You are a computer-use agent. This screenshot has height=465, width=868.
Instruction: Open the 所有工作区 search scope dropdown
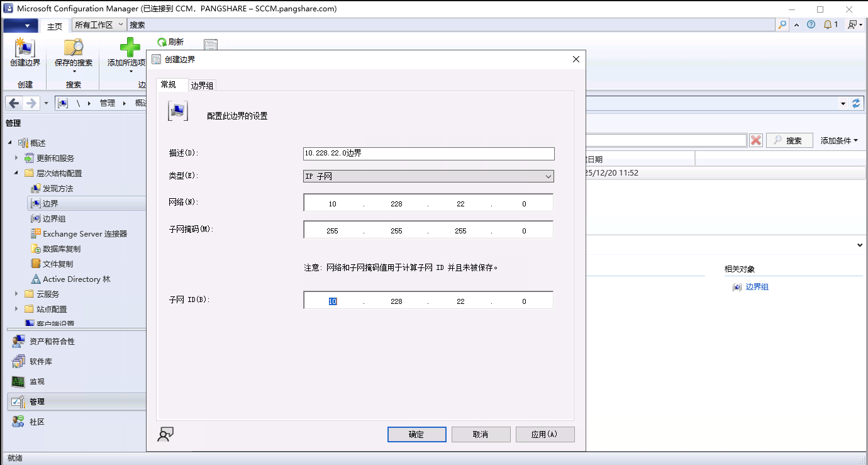tap(99, 25)
